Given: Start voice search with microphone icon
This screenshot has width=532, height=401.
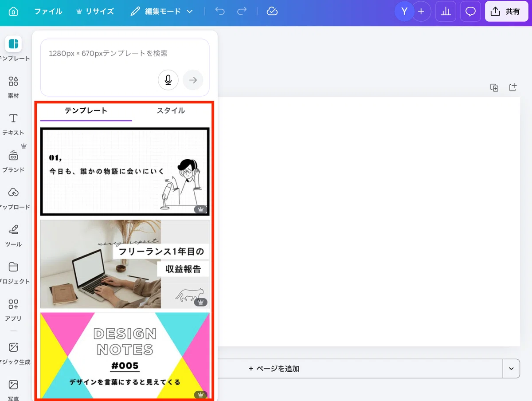Looking at the screenshot, I should coord(168,80).
